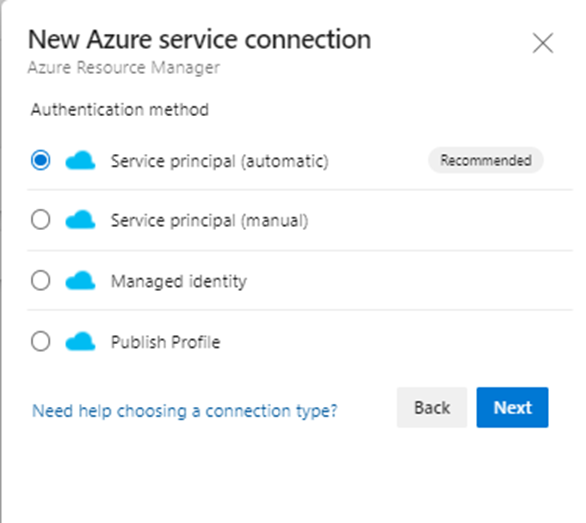The width and height of the screenshot is (586, 523).
Task: Click the 'Azure Resource Manager' subtitle
Action: [x=124, y=68]
